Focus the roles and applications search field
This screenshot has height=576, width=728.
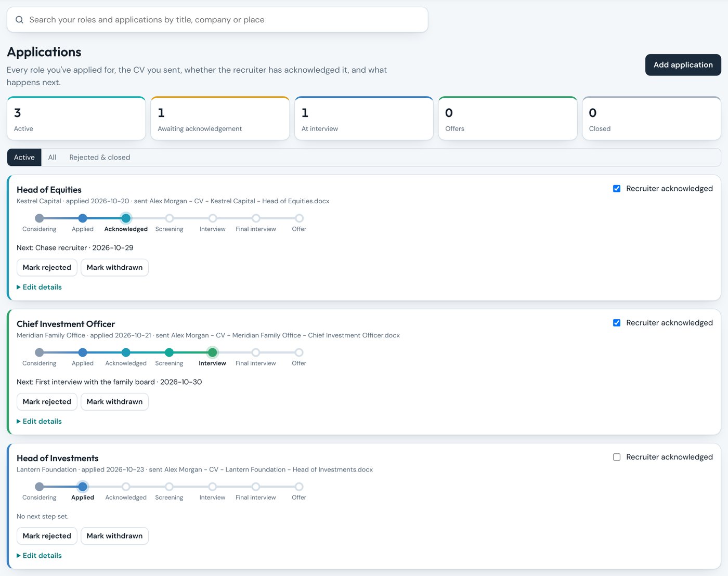coord(217,20)
